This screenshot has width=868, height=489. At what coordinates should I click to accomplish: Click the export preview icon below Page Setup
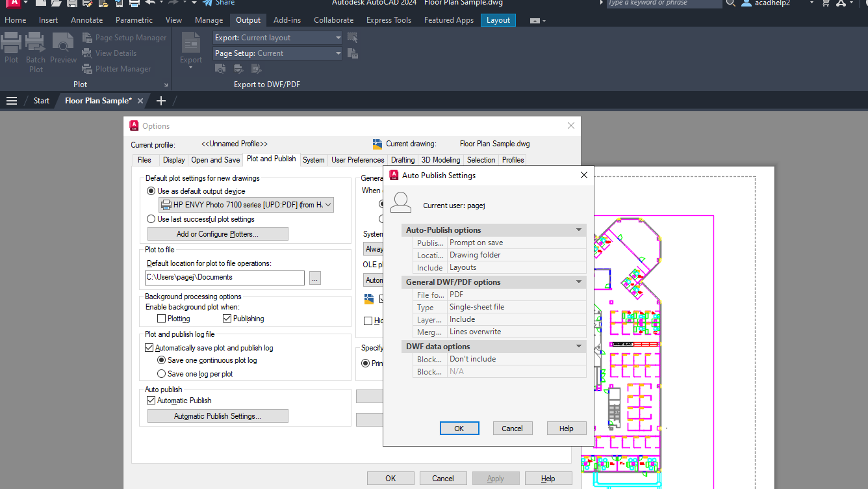pos(222,69)
